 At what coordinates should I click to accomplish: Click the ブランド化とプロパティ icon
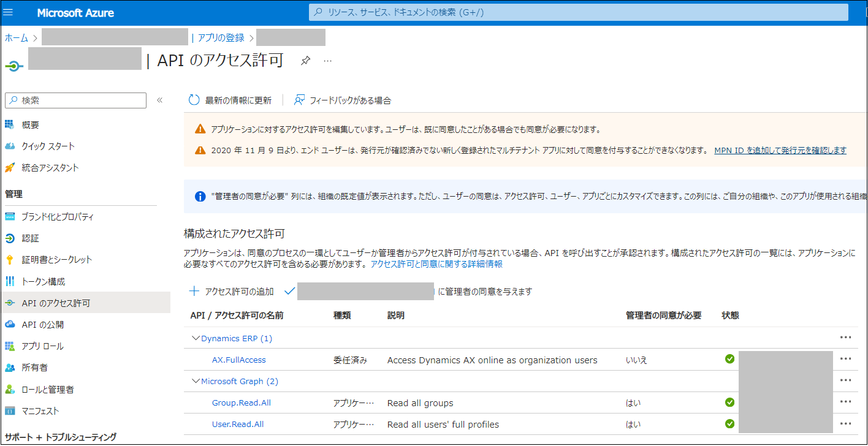10,217
